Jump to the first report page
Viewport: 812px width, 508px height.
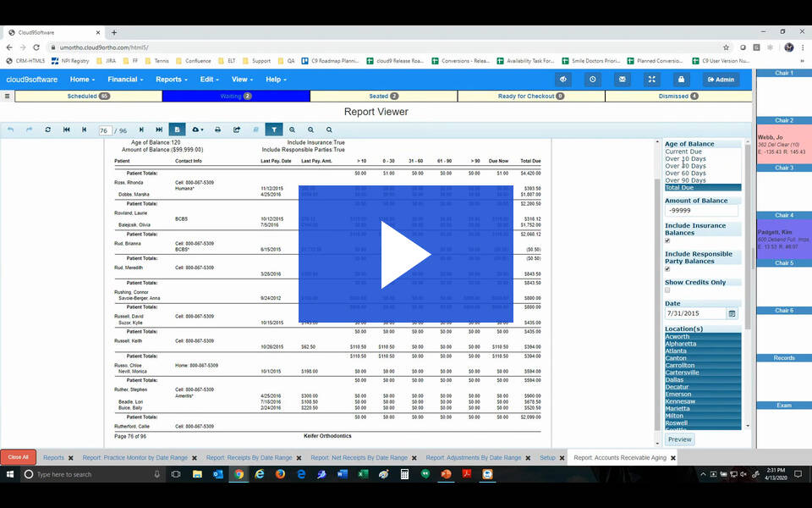click(66, 130)
